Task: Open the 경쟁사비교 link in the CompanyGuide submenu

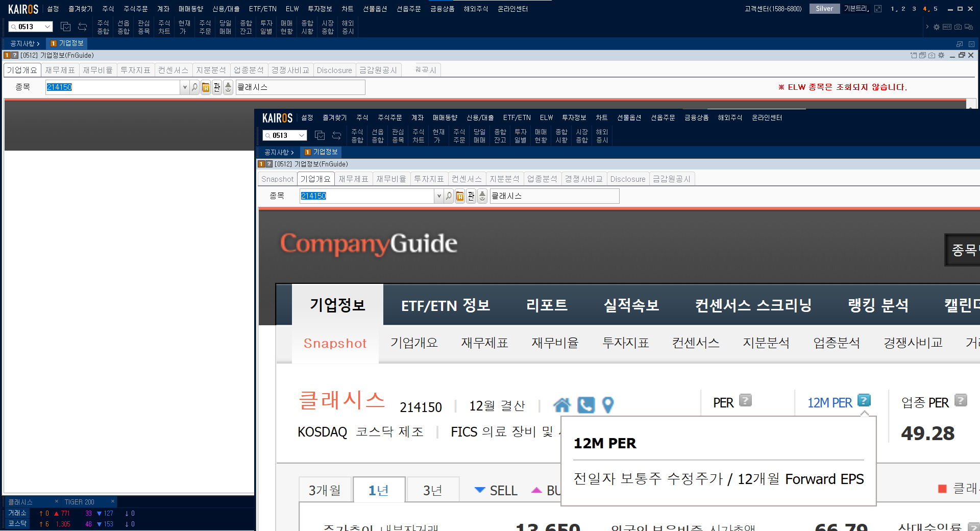Action: [x=913, y=343]
